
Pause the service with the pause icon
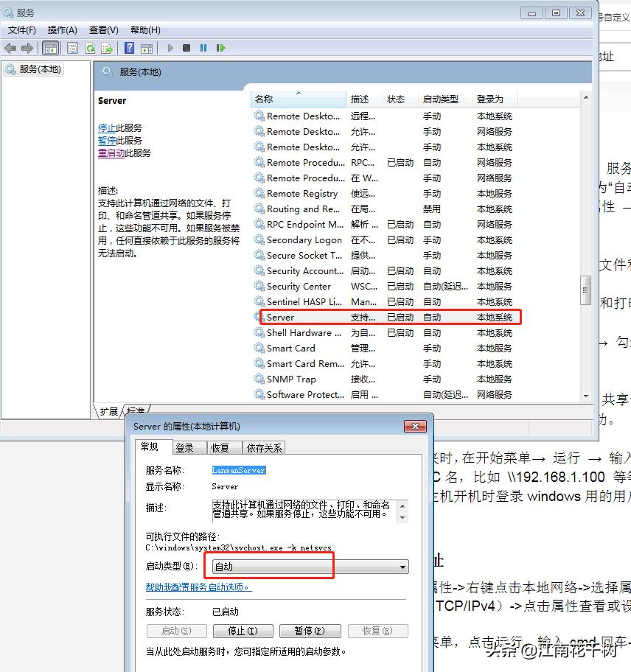pos(203,47)
